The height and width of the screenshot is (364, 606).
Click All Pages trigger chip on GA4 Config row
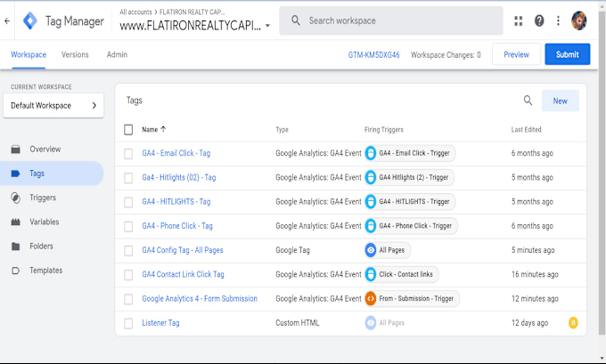pos(388,250)
